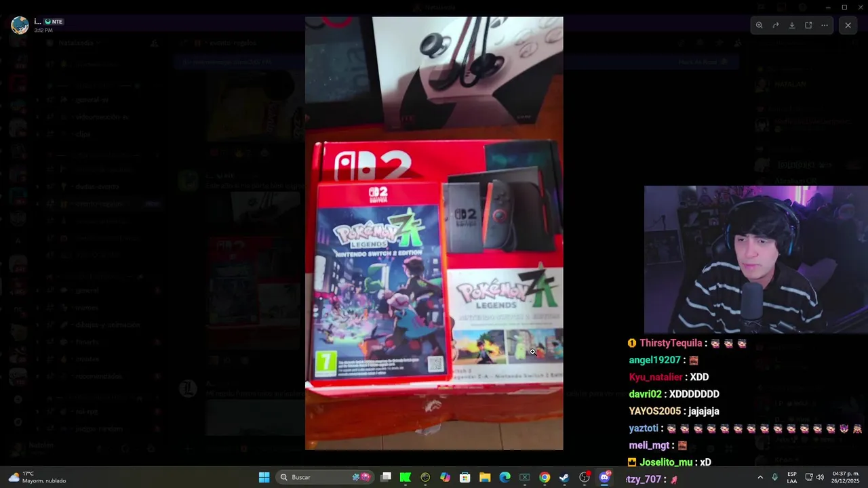Close the Discord image viewer

pyautogui.click(x=848, y=25)
